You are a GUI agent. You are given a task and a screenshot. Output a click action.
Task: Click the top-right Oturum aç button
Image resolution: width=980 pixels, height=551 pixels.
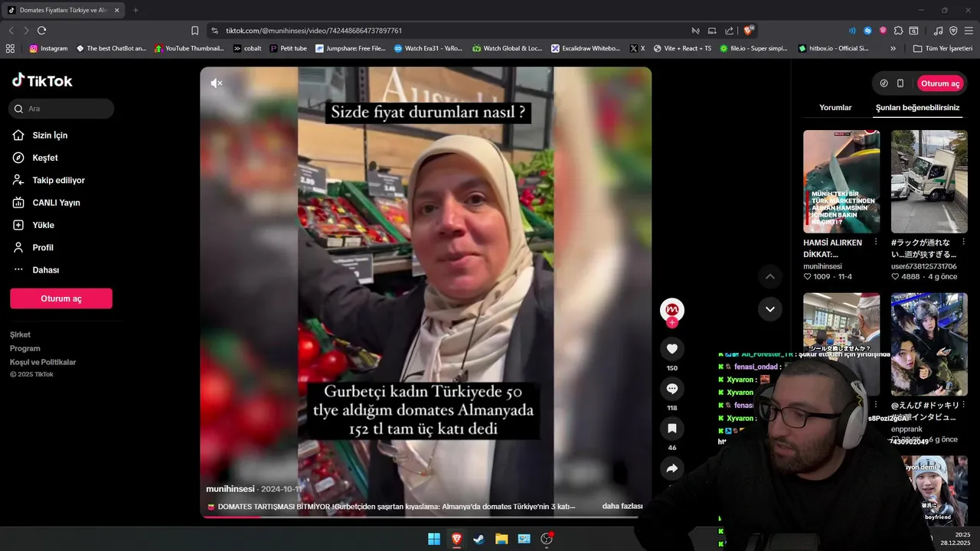tap(940, 83)
